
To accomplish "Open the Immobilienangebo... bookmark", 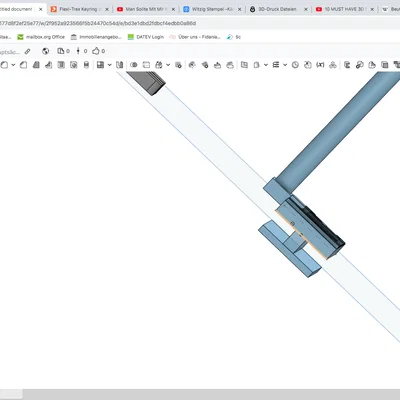I will coord(96,37).
